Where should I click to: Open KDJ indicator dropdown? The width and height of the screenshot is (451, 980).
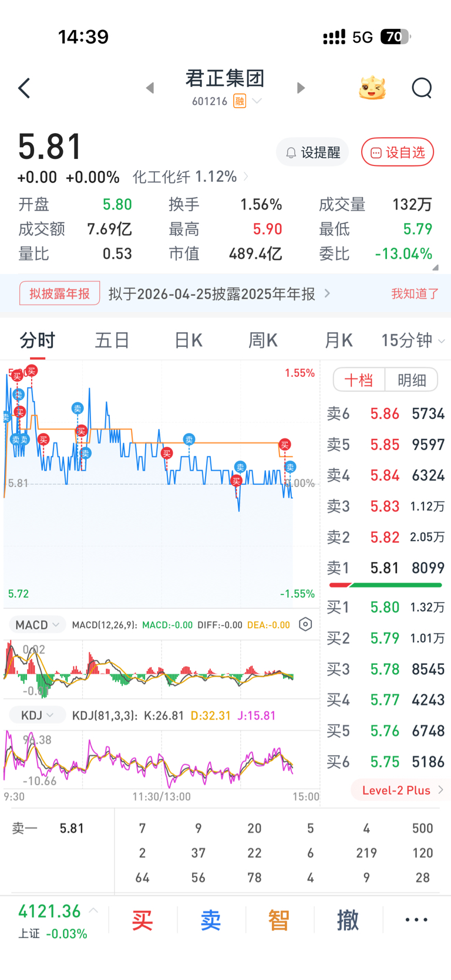click(x=37, y=715)
